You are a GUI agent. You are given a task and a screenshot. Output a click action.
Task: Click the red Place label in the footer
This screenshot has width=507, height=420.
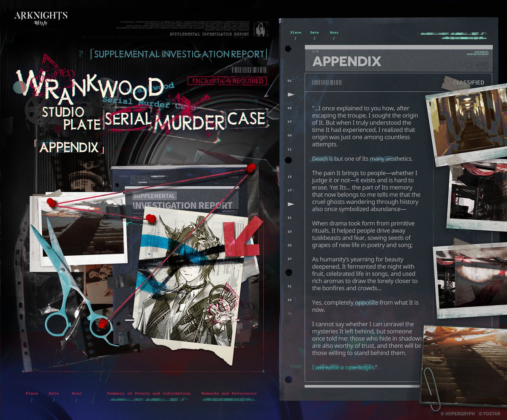click(x=32, y=393)
